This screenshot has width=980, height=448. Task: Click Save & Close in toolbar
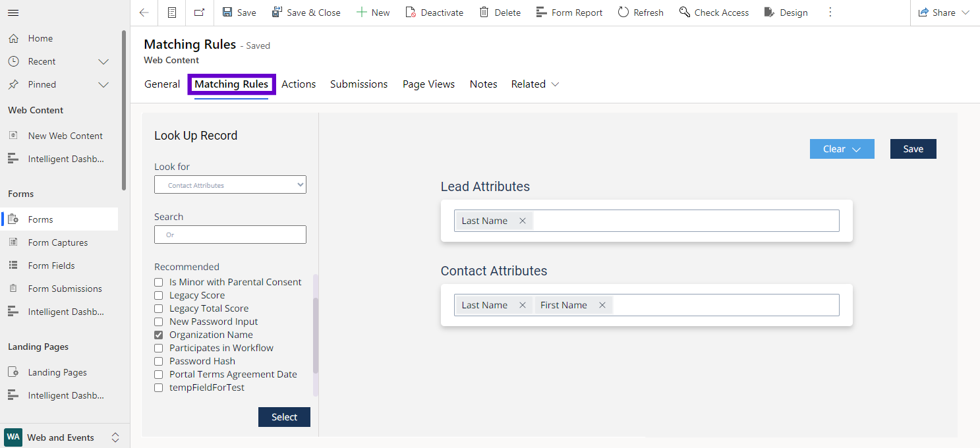point(306,13)
